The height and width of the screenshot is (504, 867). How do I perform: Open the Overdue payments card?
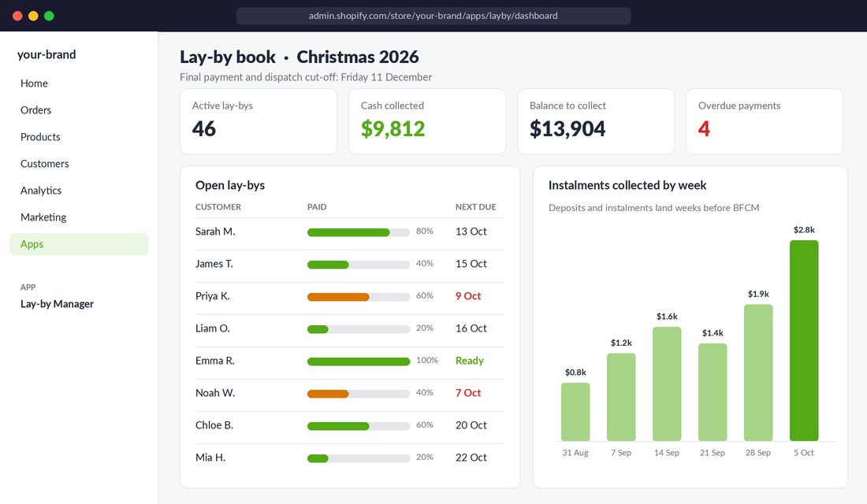pos(765,121)
